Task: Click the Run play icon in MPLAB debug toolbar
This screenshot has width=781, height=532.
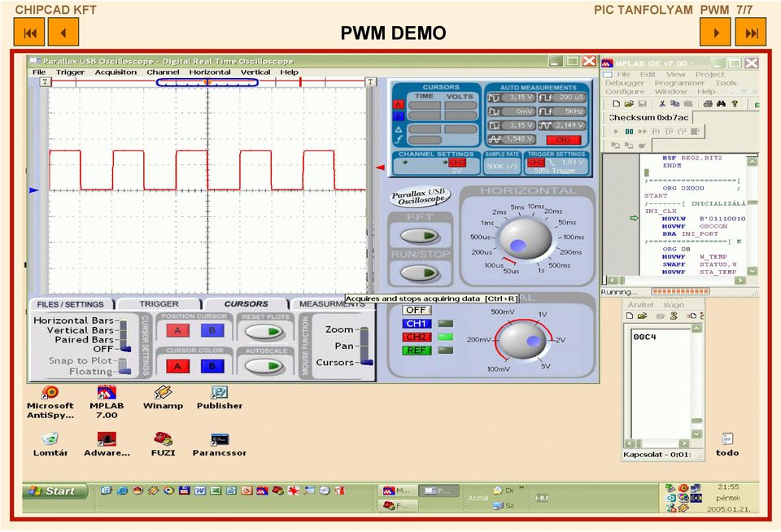Action: tap(616, 132)
